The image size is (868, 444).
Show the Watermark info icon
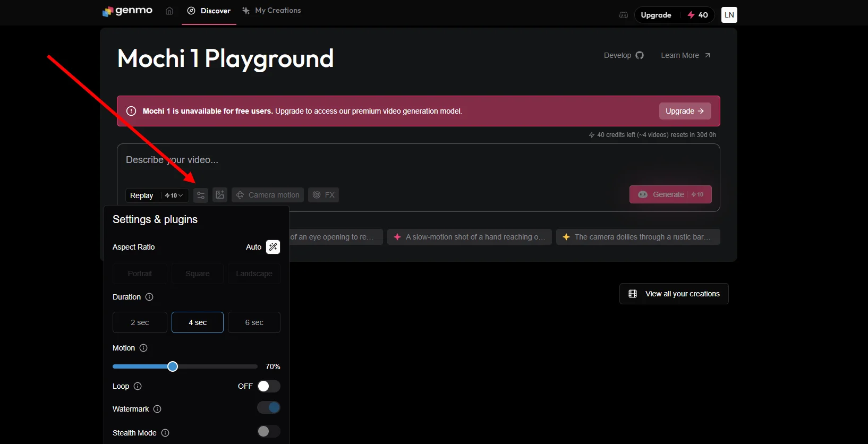point(157,409)
